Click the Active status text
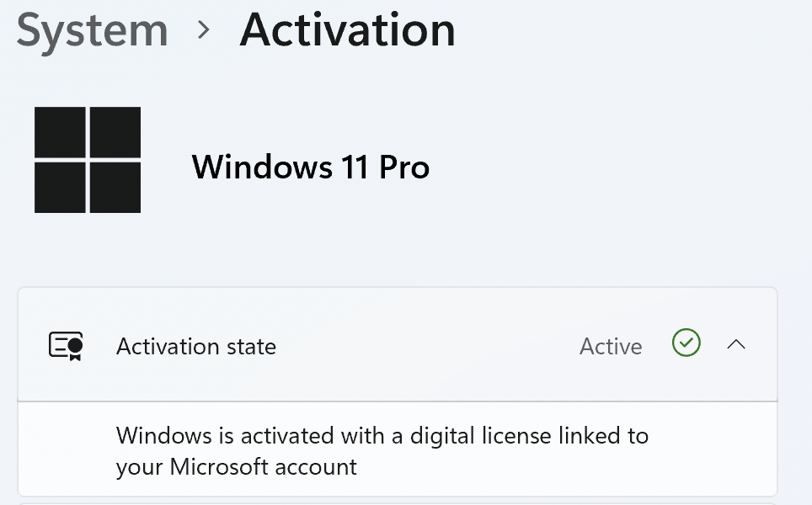Viewport: 812px width, 505px height. click(x=611, y=346)
